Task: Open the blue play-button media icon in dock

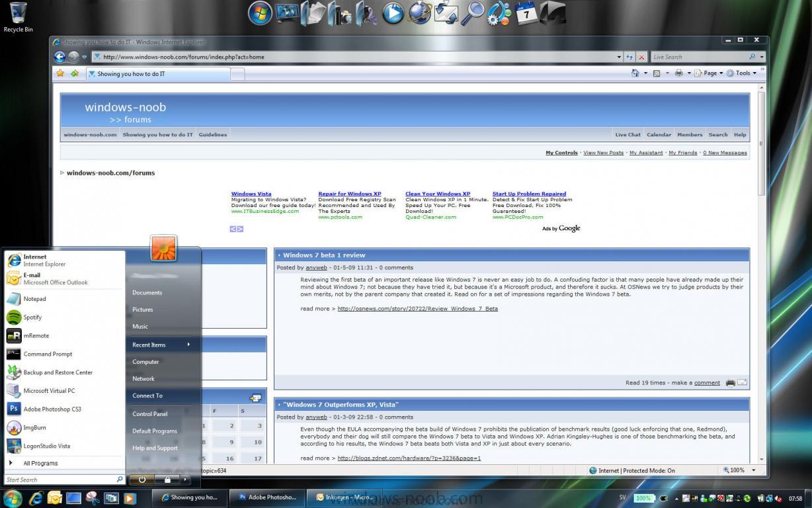Action: point(393,13)
